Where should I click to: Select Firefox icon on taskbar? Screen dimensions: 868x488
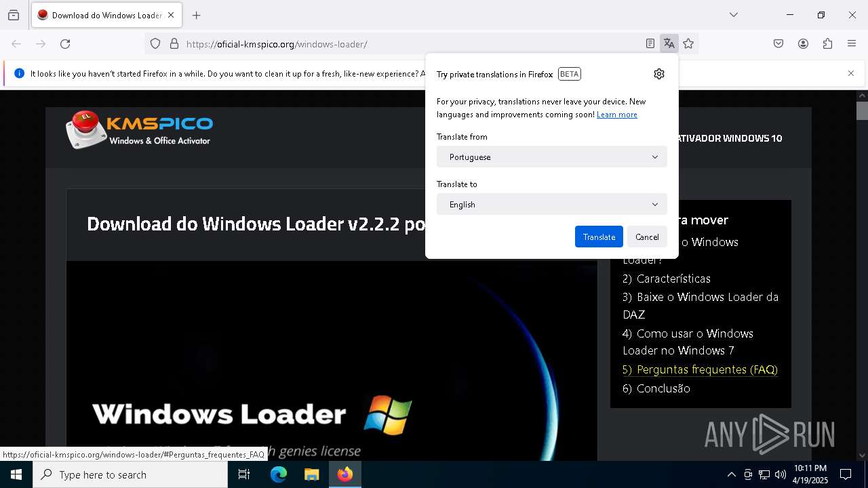click(345, 474)
